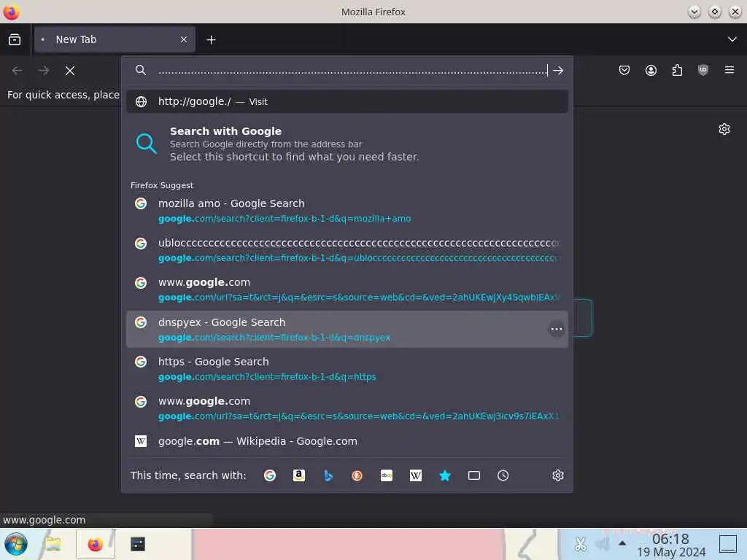The height and width of the screenshot is (560, 747).
Task: Select the Search with Google shortcut
Action: 347,144
